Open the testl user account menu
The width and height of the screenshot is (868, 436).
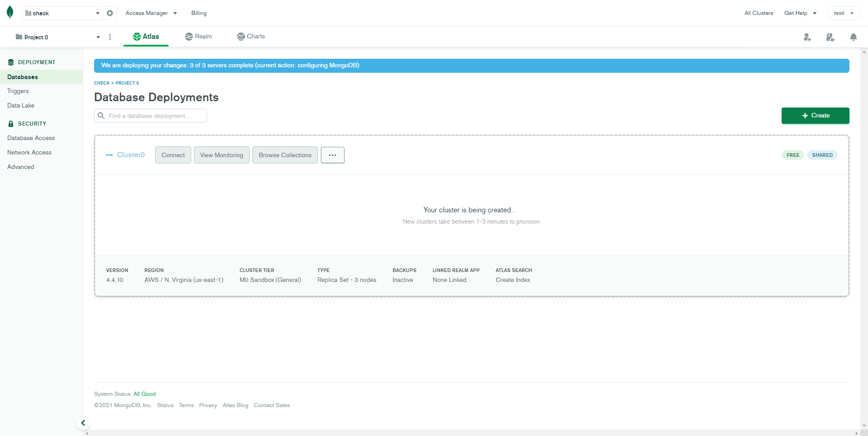(844, 13)
